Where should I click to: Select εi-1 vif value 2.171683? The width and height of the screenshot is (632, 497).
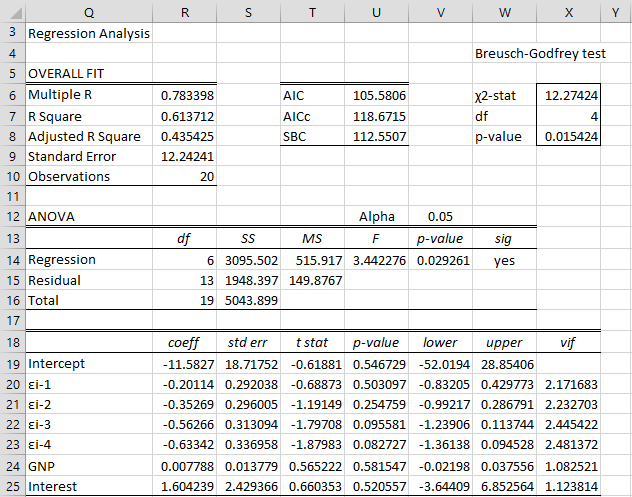(x=569, y=384)
